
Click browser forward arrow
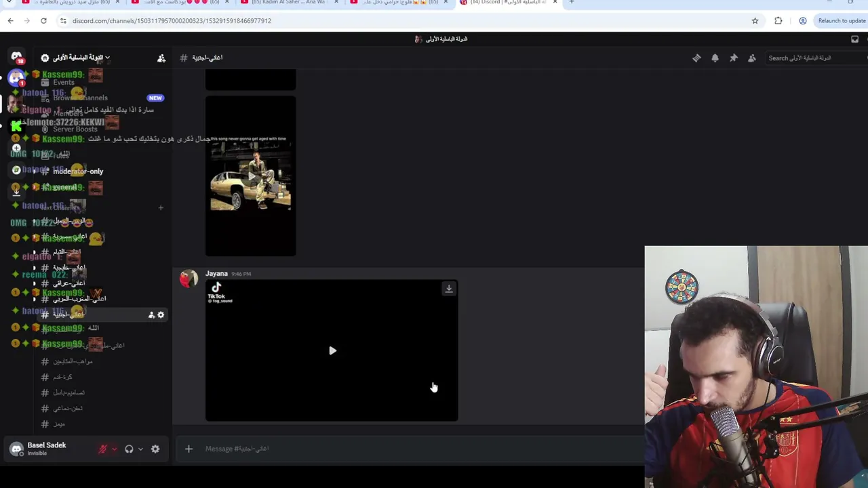pos(27,21)
